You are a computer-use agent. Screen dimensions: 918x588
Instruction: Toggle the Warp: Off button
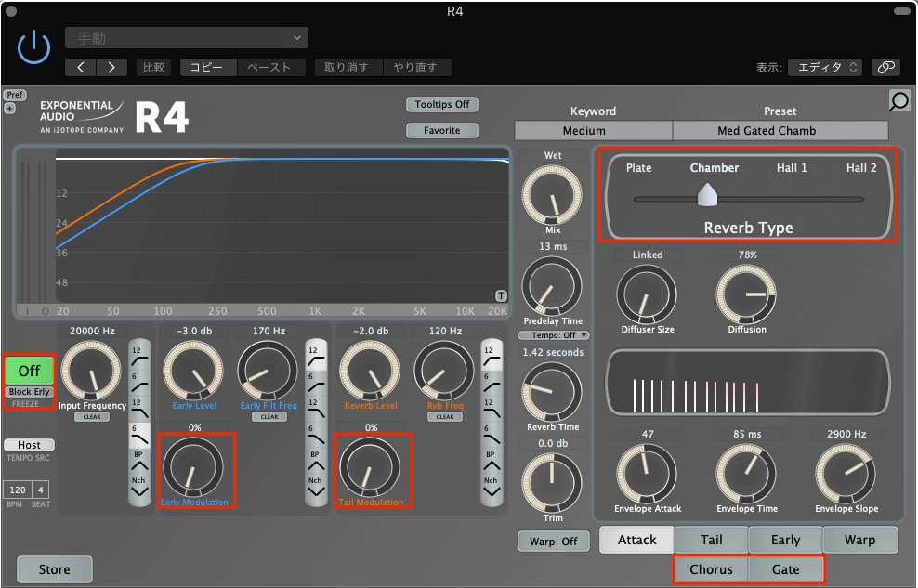coord(553,542)
